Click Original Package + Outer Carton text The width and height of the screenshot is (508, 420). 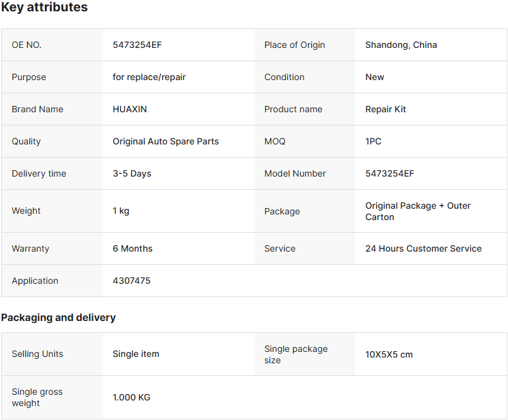pos(418,211)
